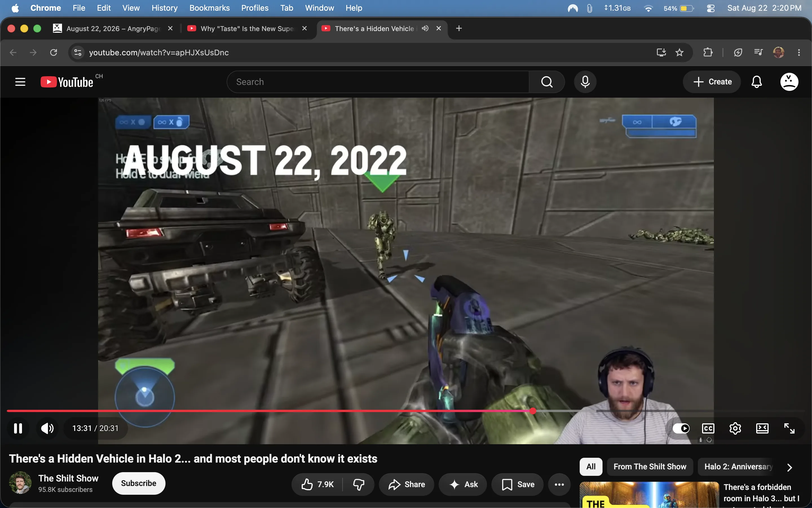This screenshot has width=812, height=508.
Task: Open Chrome three-dot menu
Action: pos(799,52)
